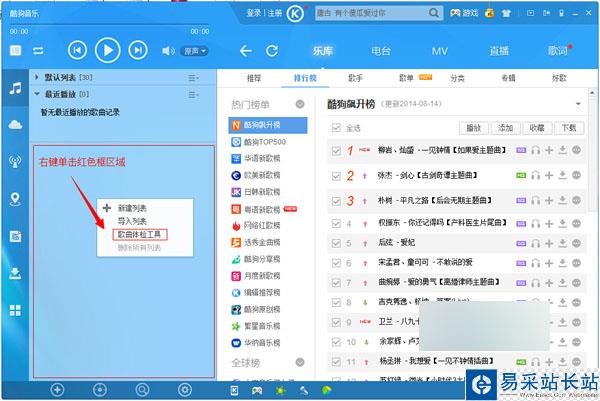Collapse the 全球榜 section
The width and height of the screenshot is (600, 401).
click(x=300, y=362)
